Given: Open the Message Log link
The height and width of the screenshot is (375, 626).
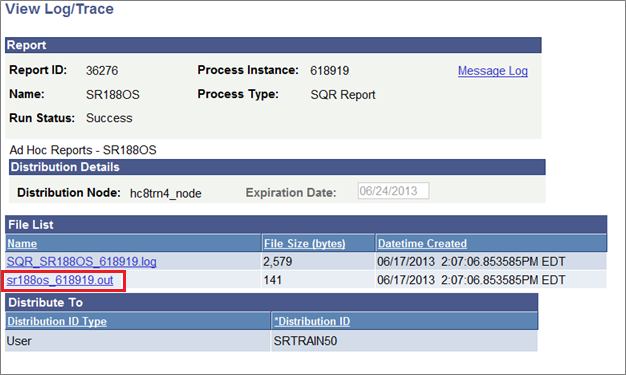Looking at the screenshot, I should pos(493,71).
